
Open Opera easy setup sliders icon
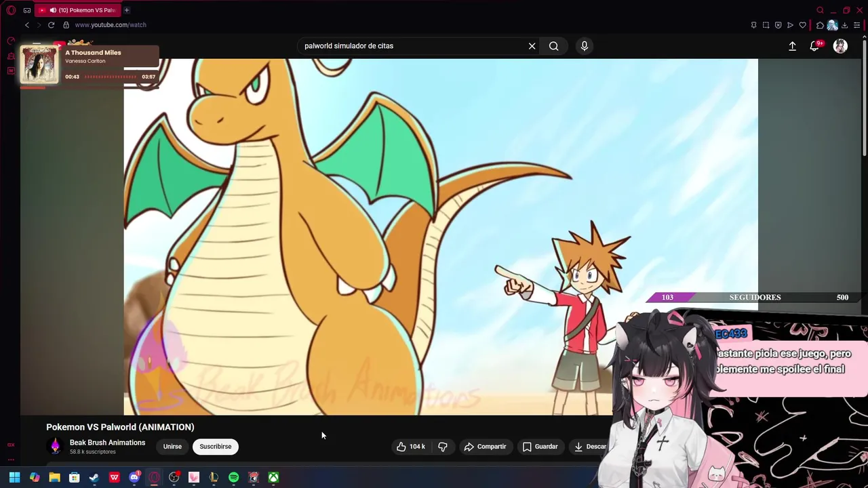856,25
